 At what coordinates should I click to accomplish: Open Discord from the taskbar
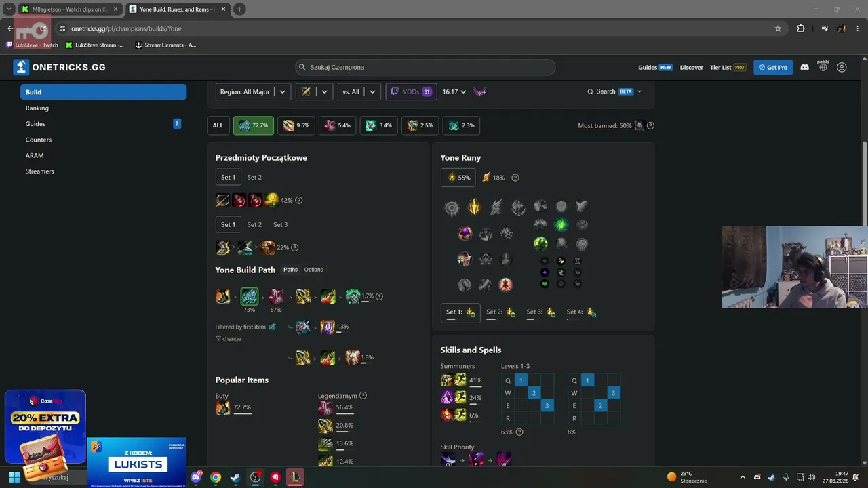[x=196, y=477]
